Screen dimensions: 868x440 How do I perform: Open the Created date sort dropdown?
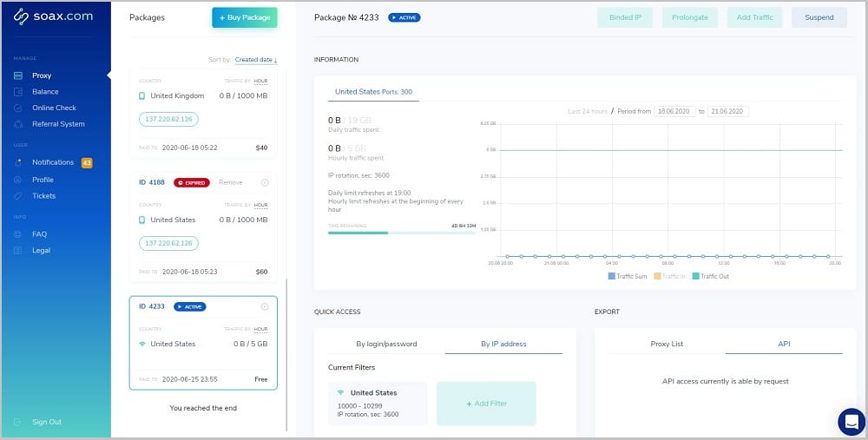point(256,60)
